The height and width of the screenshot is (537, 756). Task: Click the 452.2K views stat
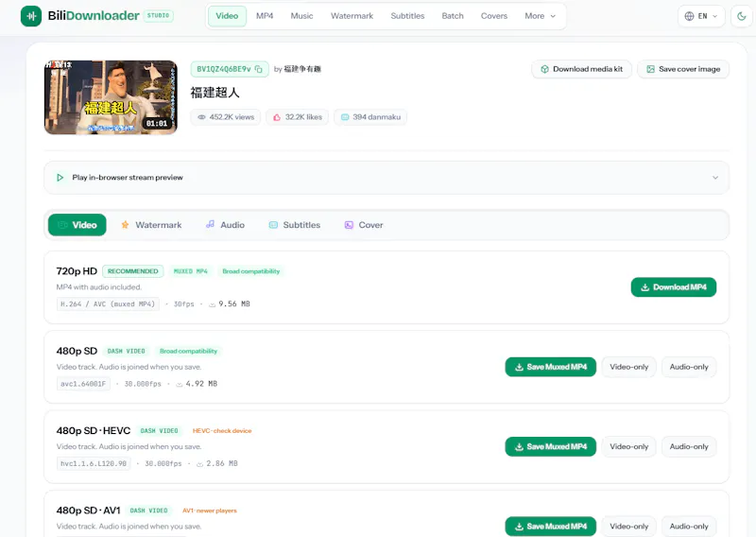[226, 117]
